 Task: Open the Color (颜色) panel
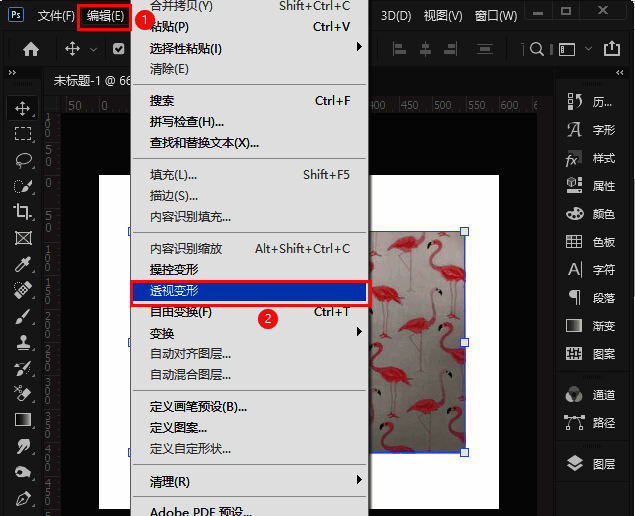click(590, 214)
